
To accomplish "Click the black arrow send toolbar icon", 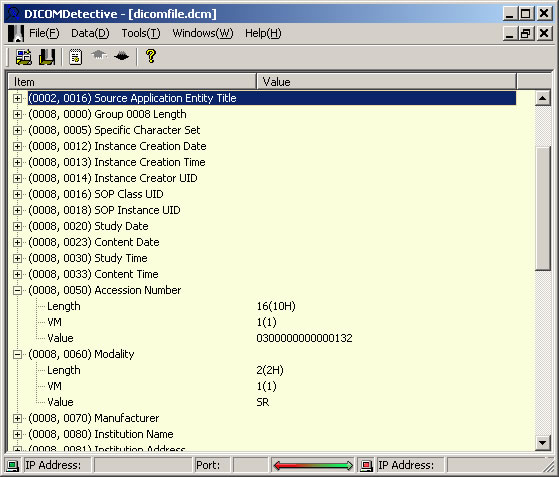I will (x=122, y=56).
